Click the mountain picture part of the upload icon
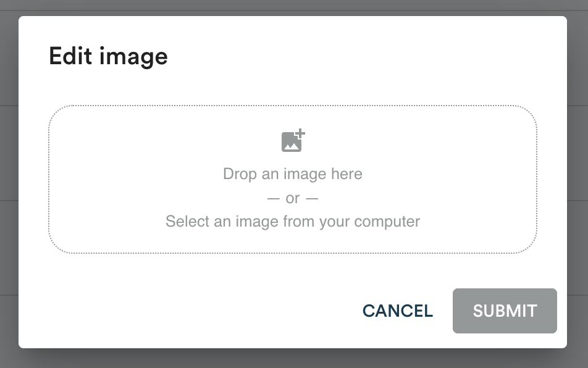The height and width of the screenshot is (368, 588). (290, 144)
